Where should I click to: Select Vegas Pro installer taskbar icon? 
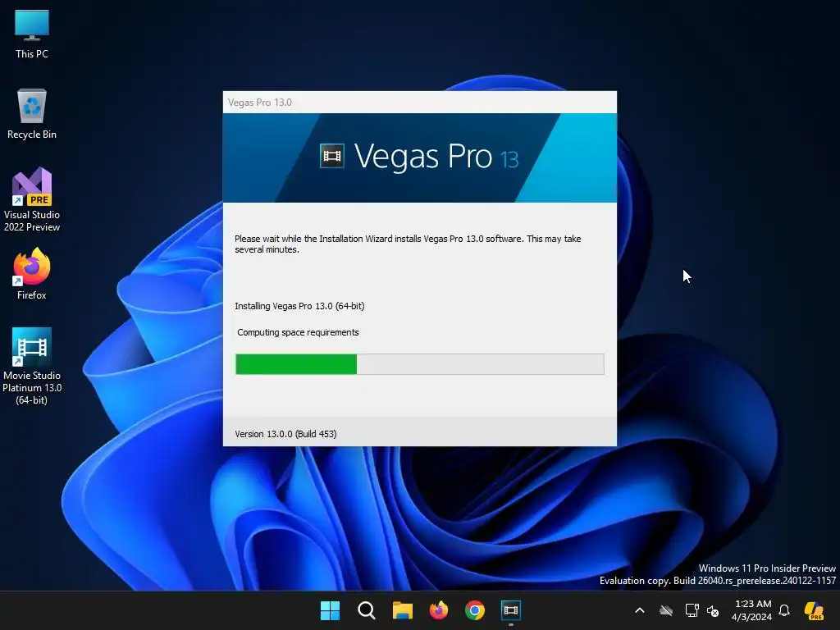510,610
